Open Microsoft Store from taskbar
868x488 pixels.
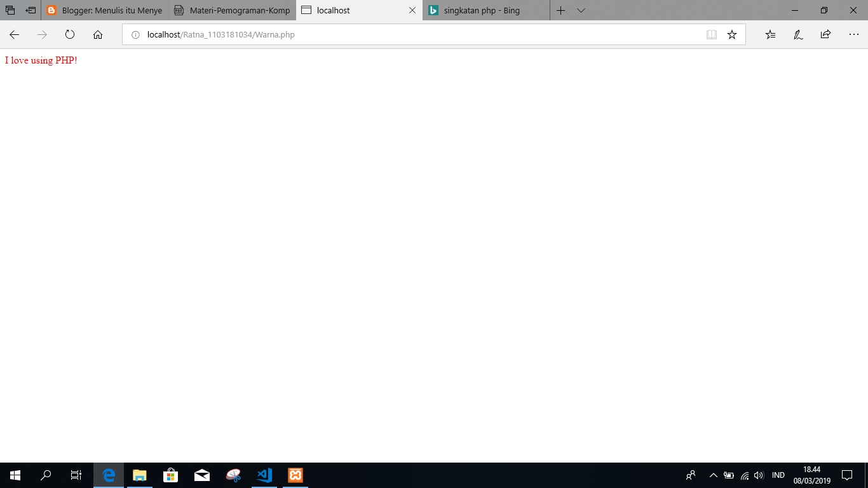171,475
